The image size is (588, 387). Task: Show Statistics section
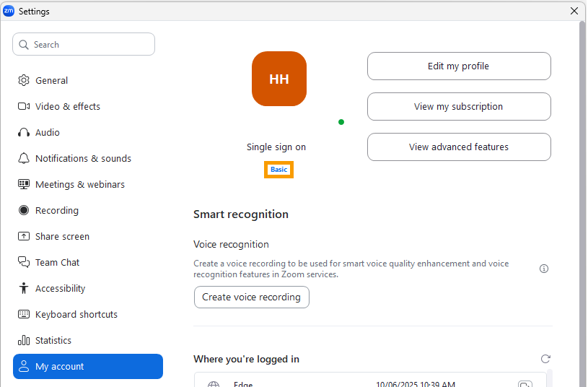(x=88, y=340)
